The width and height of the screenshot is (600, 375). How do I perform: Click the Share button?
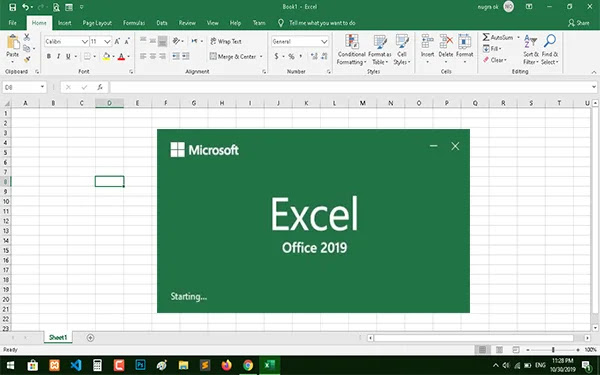[579, 23]
